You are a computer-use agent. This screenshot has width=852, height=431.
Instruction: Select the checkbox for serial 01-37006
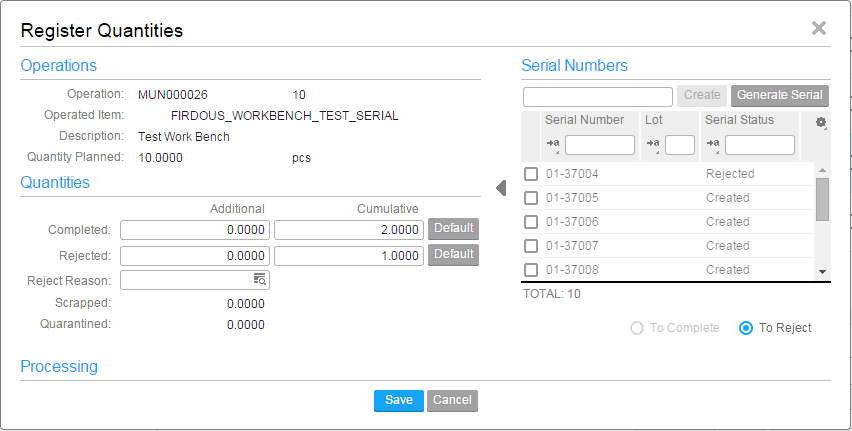531,222
